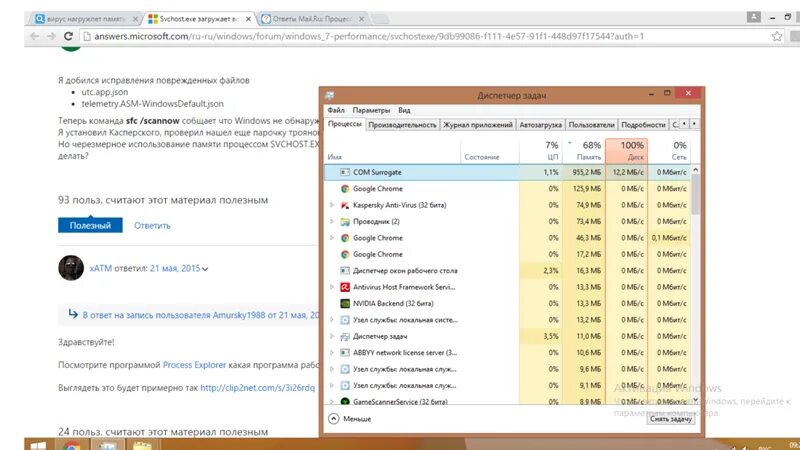Open the xATM user profile link
This screenshot has width=800, height=450.
point(101,268)
